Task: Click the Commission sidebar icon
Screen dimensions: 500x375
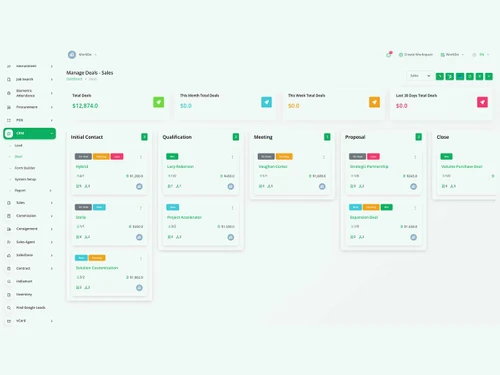Action: click(x=9, y=216)
